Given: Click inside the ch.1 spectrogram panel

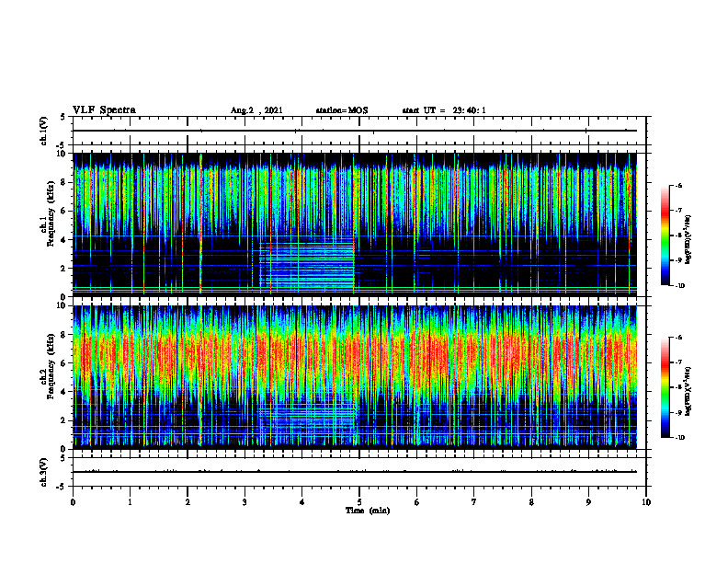Looking at the screenshot, I should pyautogui.click(x=355, y=224).
